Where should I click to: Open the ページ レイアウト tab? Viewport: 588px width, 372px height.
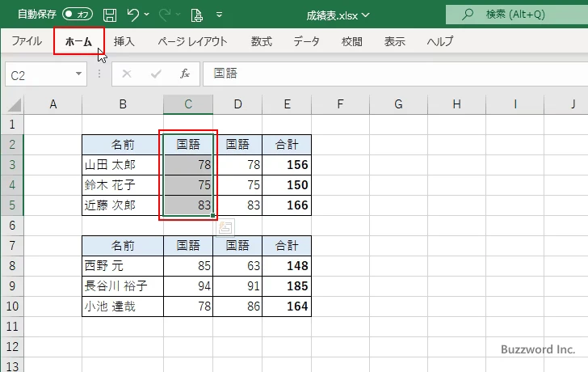pos(192,41)
